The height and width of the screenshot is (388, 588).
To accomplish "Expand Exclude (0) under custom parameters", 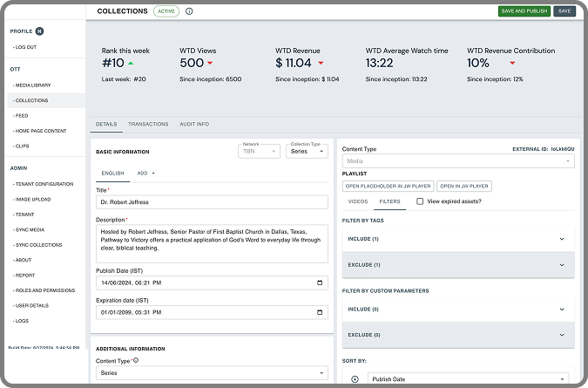I will pyautogui.click(x=561, y=335).
